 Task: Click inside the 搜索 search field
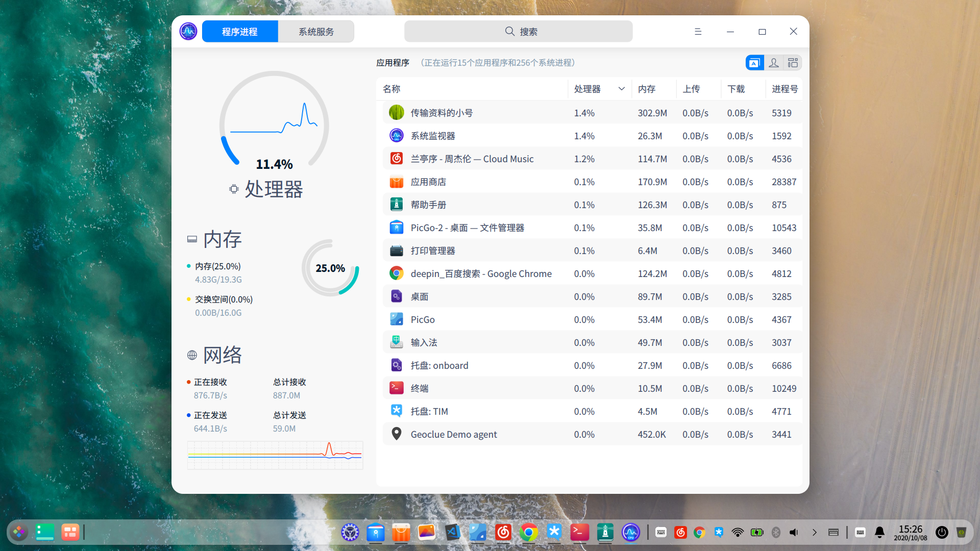pyautogui.click(x=519, y=31)
